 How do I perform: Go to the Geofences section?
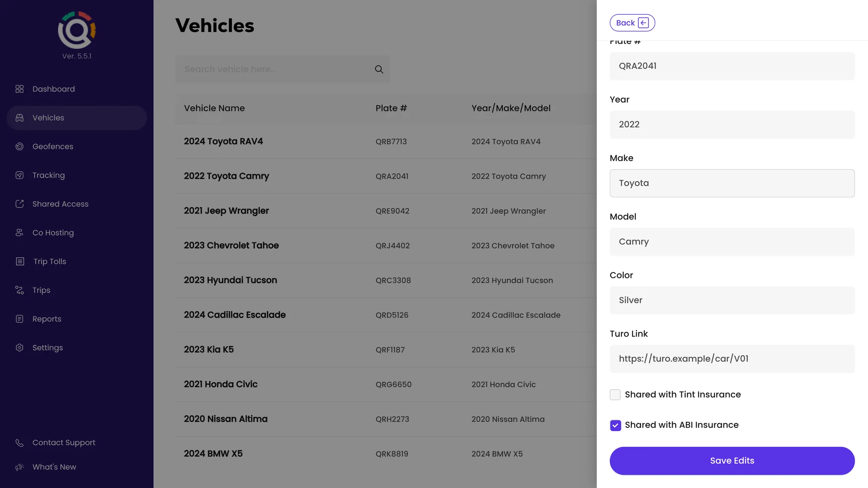click(x=77, y=147)
